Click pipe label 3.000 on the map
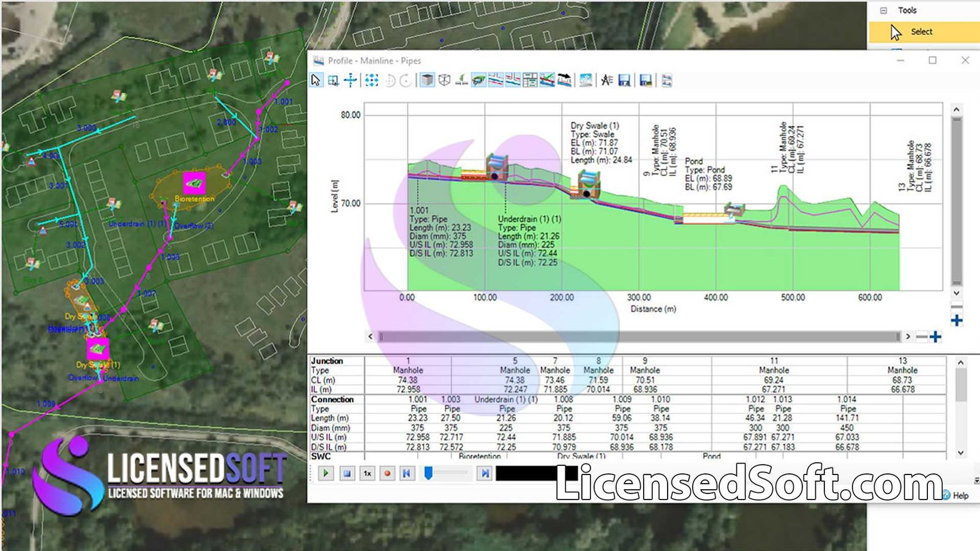The width and height of the screenshot is (980, 551). tap(86, 128)
